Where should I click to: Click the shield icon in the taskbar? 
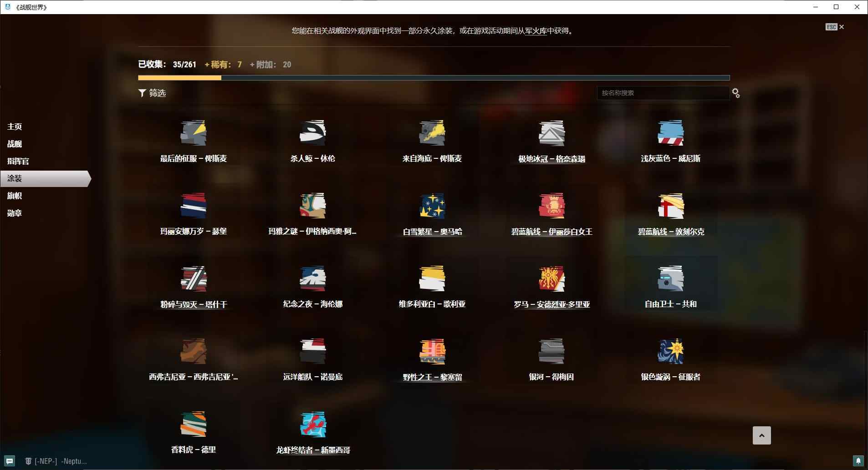click(x=28, y=461)
